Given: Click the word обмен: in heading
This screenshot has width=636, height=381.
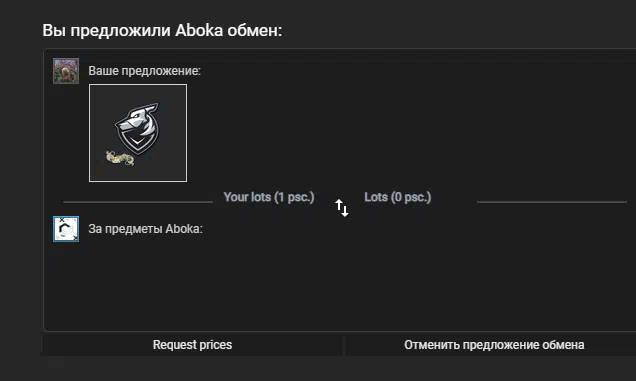Looking at the screenshot, I should tap(254, 30).
